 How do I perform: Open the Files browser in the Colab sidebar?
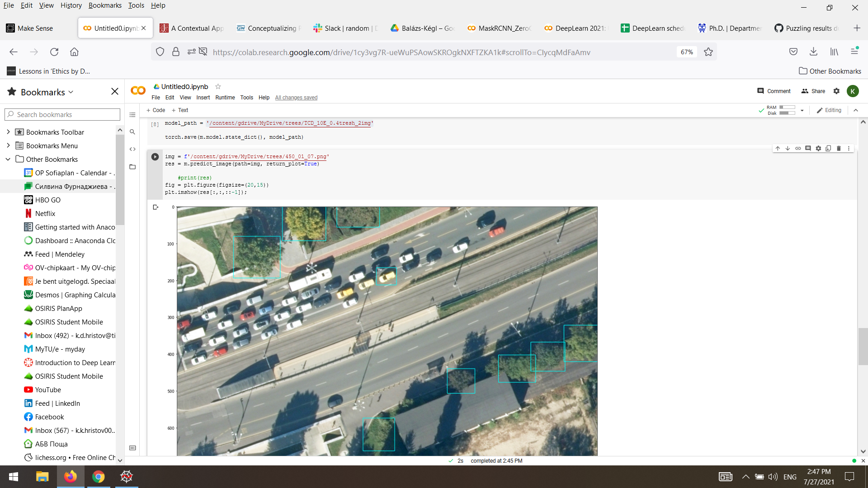pyautogui.click(x=132, y=167)
